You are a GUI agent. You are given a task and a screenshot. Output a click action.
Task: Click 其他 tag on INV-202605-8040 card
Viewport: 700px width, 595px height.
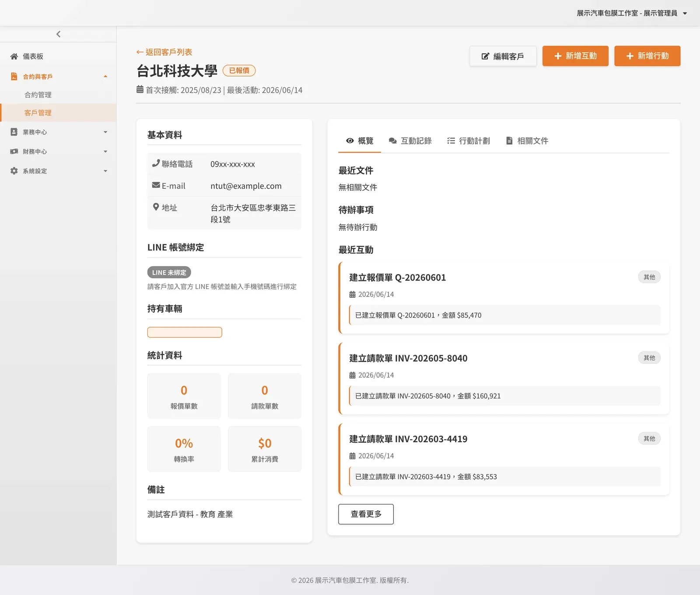coord(649,358)
